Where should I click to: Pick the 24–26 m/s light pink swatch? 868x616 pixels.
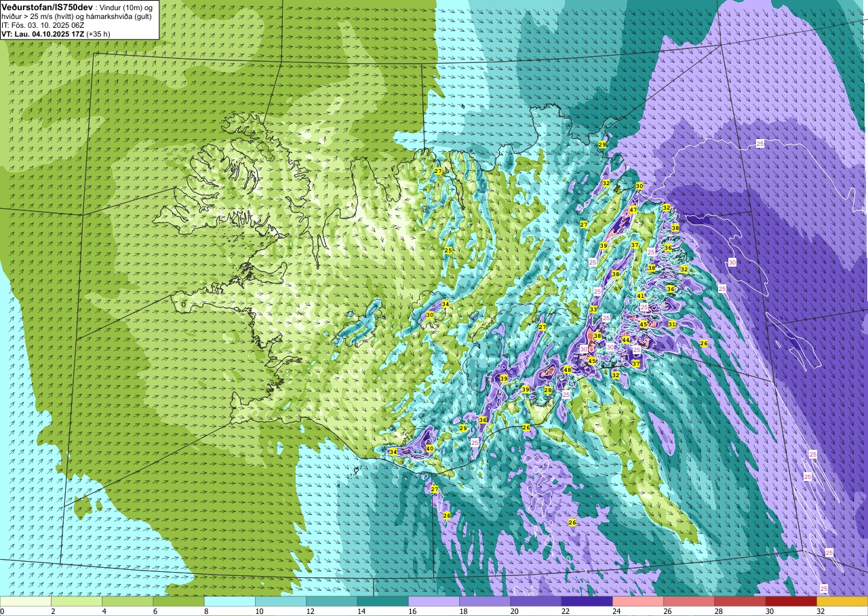[638, 601]
